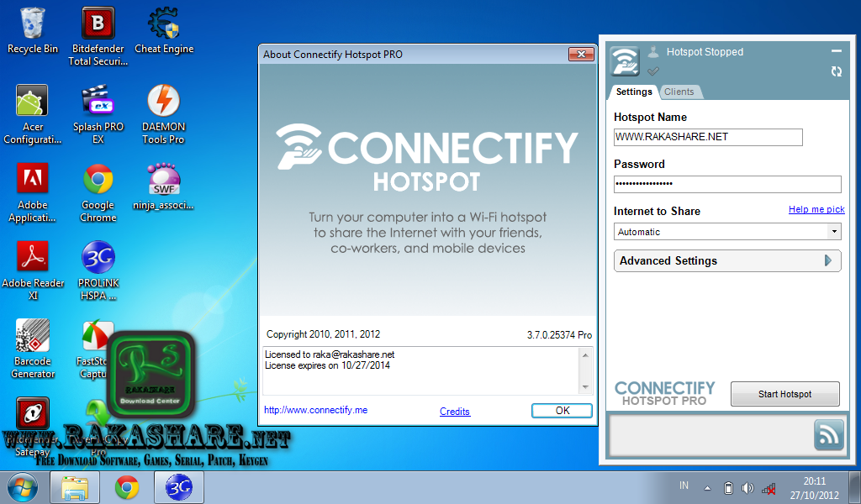Screen dimensions: 861x504
Task: Open the Recycle Bin desktop icon
Action: [33, 31]
